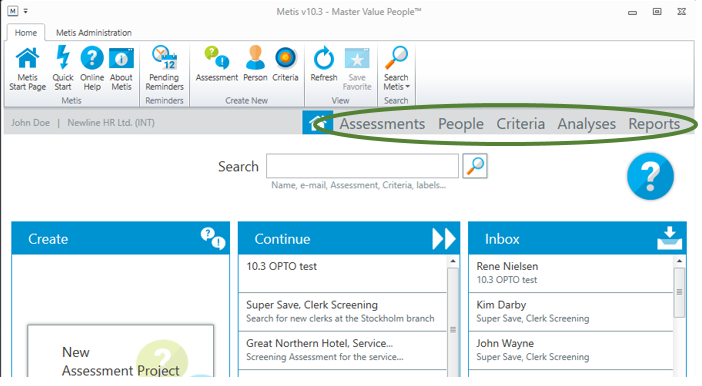Click the Create panel header
The height and width of the screenshot is (386, 702).
[120, 238]
